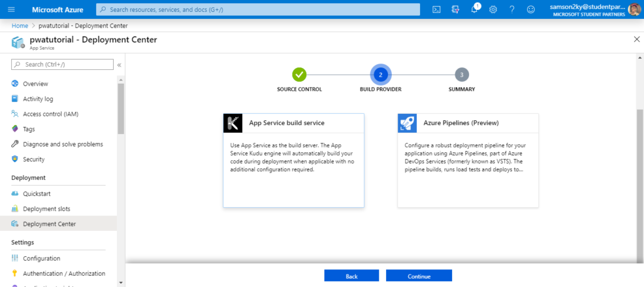
Task: Click the sidebar Search (Ctrl+/) field
Action: pos(62,65)
